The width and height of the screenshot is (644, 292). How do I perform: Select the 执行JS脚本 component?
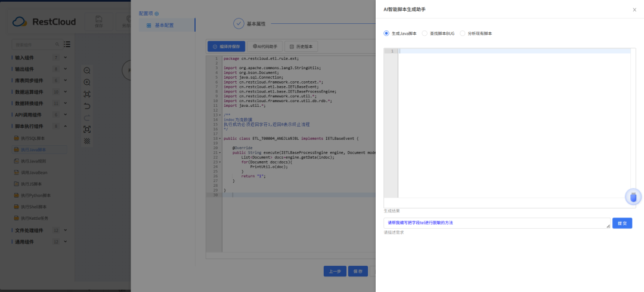[27, 184]
